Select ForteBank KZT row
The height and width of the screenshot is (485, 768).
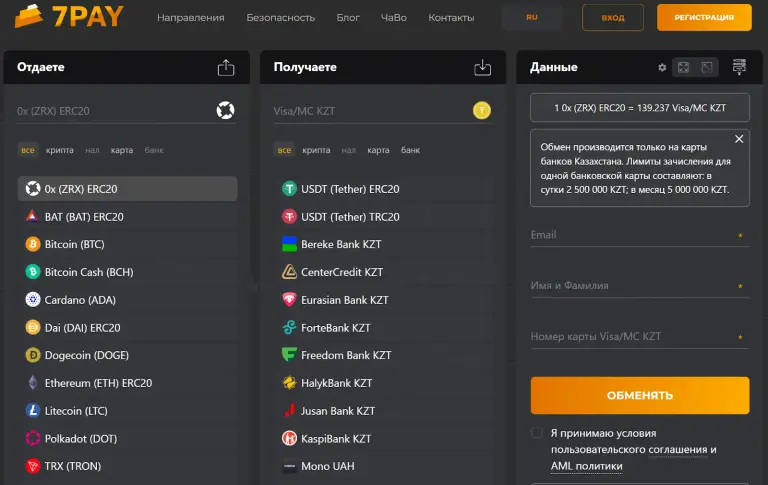[383, 327]
